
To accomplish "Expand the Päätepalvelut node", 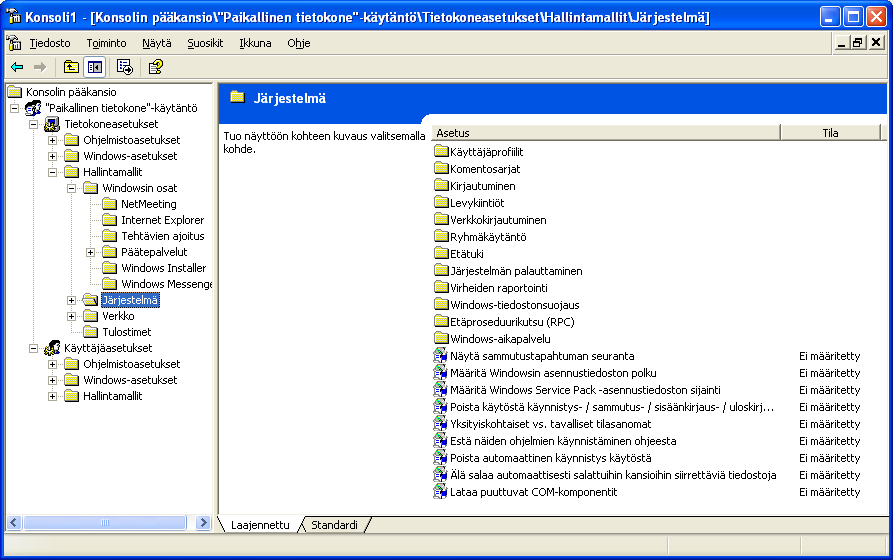I will [x=90, y=252].
